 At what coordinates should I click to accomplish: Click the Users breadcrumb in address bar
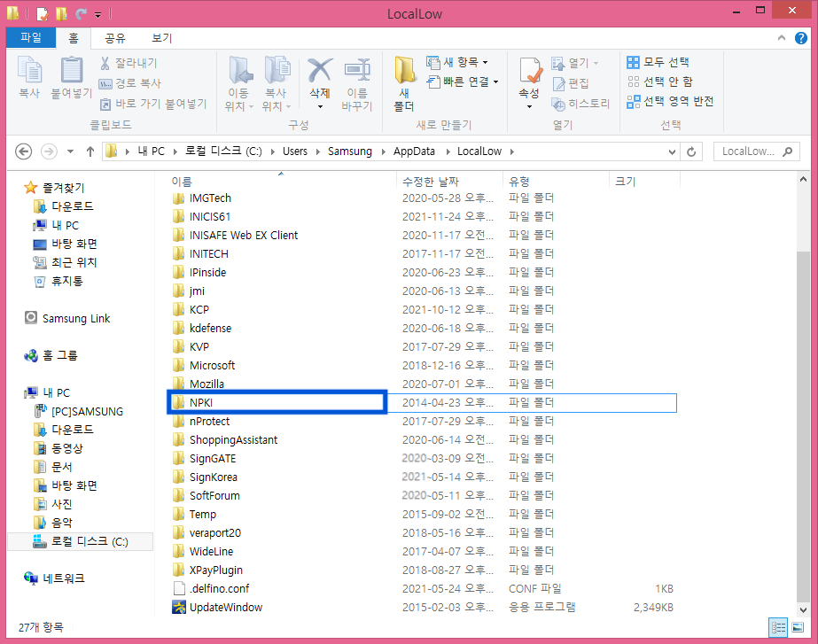[x=295, y=151]
